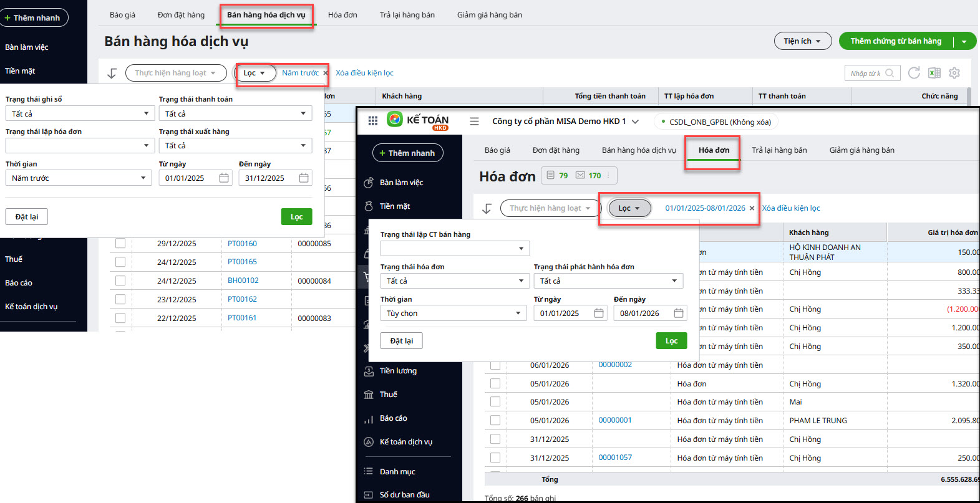The width and height of the screenshot is (980, 503).
Task: Remove the 01/01/2025-08/01/2026 filter tag
Action: 752,208
